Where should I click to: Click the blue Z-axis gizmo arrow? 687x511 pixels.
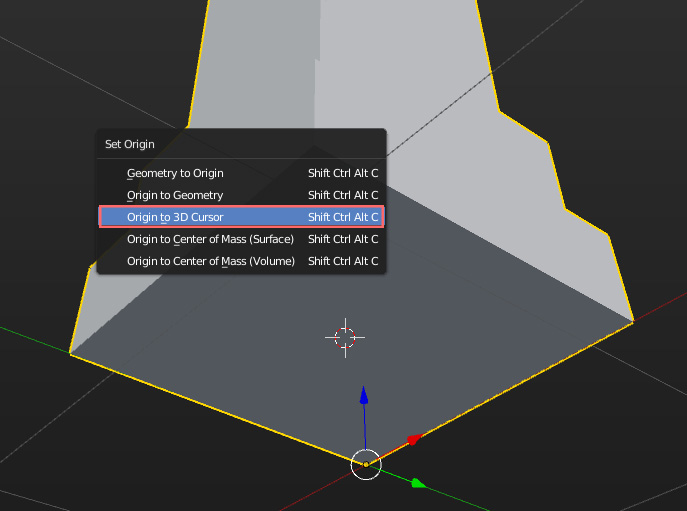[x=364, y=395]
